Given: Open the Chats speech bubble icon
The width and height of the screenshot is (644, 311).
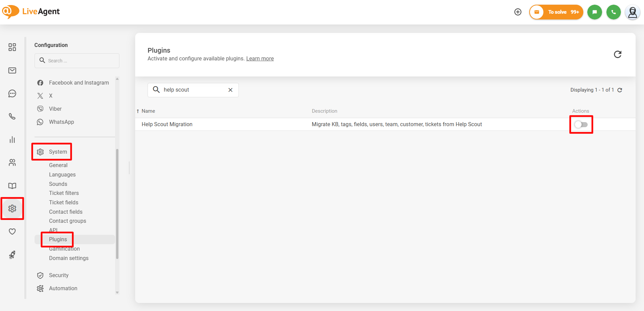Looking at the screenshot, I should click(x=12, y=94).
